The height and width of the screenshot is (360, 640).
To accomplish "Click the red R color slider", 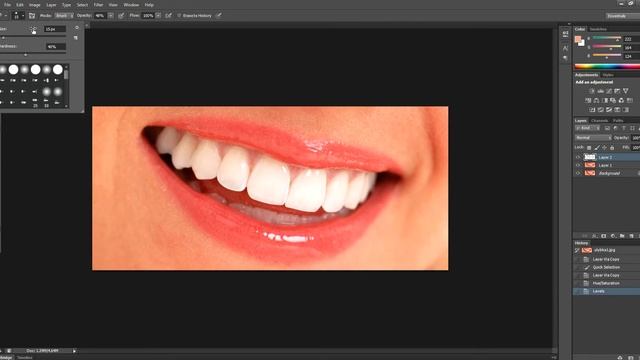I will click(x=607, y=38).
